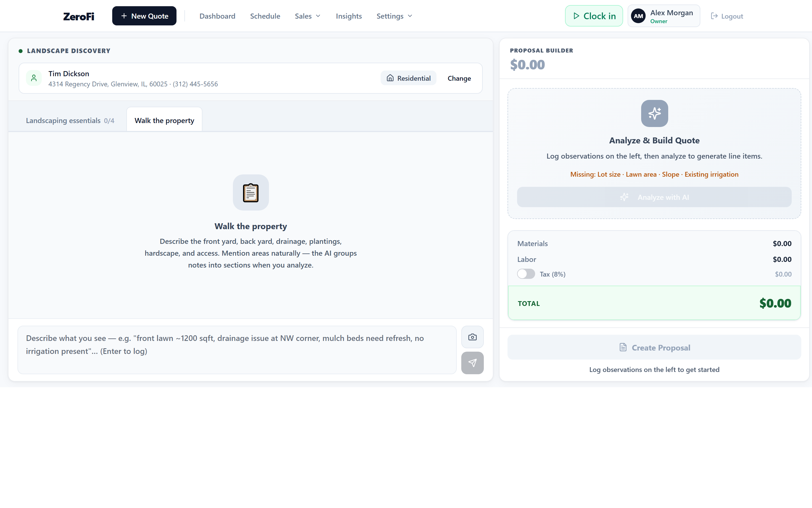Click the 0/4 essentials counter
Image resolution: width=812 pixels, height=508 pixels.
109,120
